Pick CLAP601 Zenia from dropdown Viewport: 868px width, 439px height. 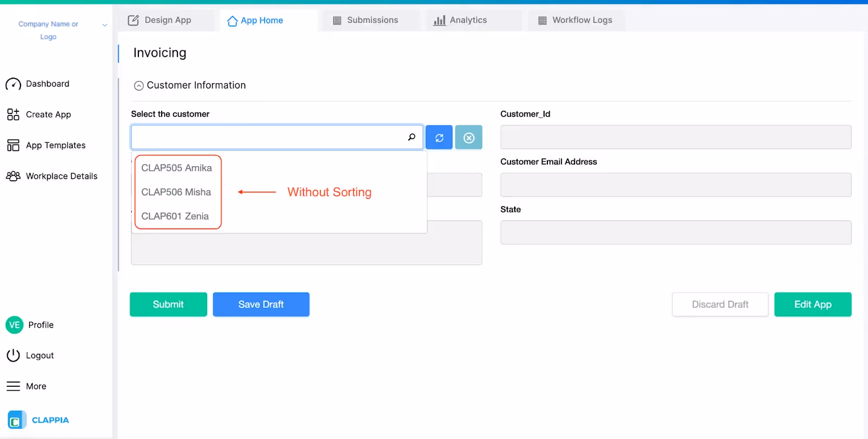(x=175, y=216)
